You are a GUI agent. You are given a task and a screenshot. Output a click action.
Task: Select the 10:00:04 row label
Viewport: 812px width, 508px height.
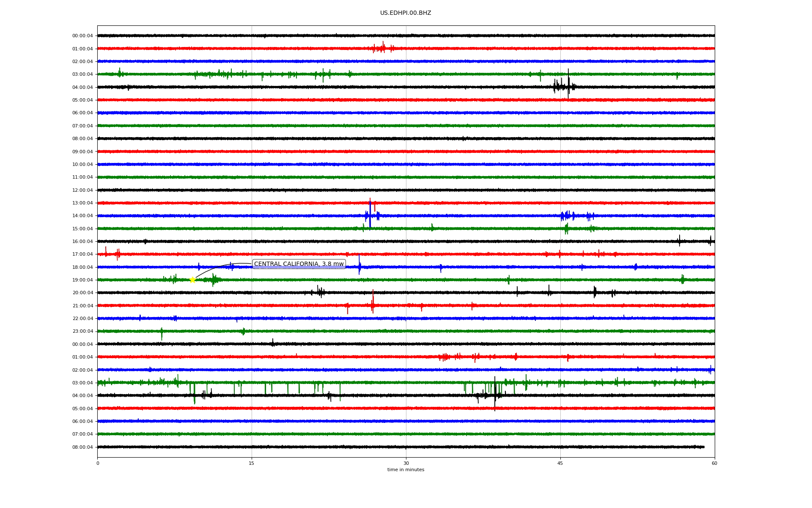coord(82,164)
